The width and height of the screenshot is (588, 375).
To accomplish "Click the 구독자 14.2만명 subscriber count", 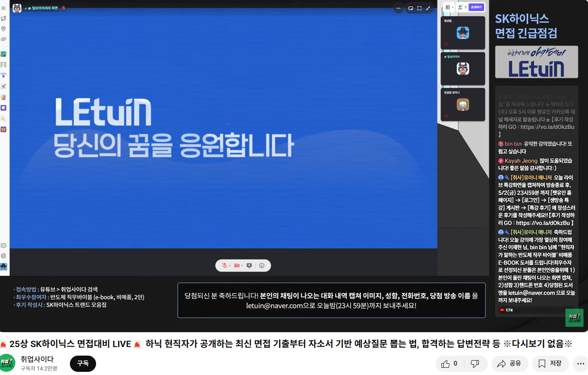I will pos(39,368).
